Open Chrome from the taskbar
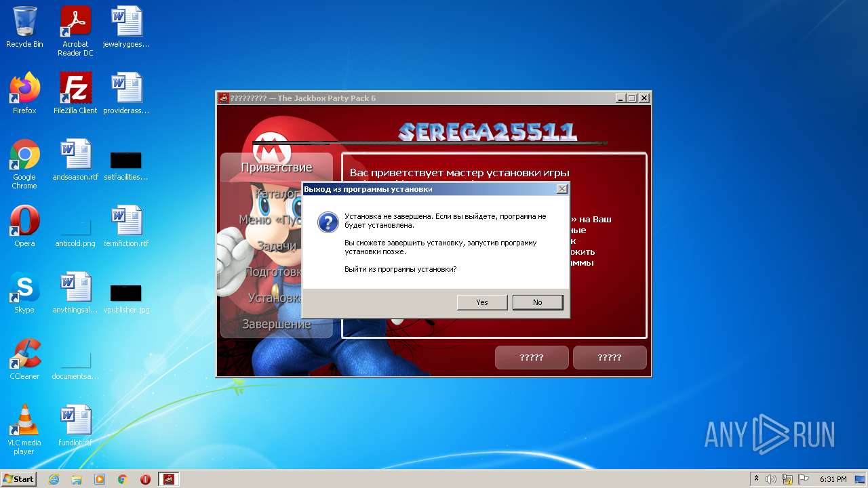The image size is (868, 488). pyautogui.click(x=123, y=479)
